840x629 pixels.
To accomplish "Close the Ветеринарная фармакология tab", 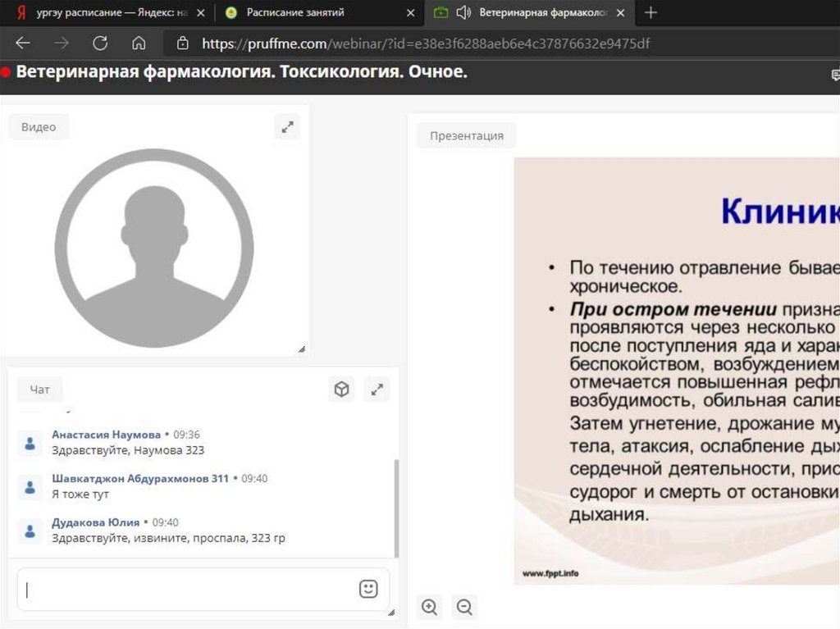I will 620,13.
